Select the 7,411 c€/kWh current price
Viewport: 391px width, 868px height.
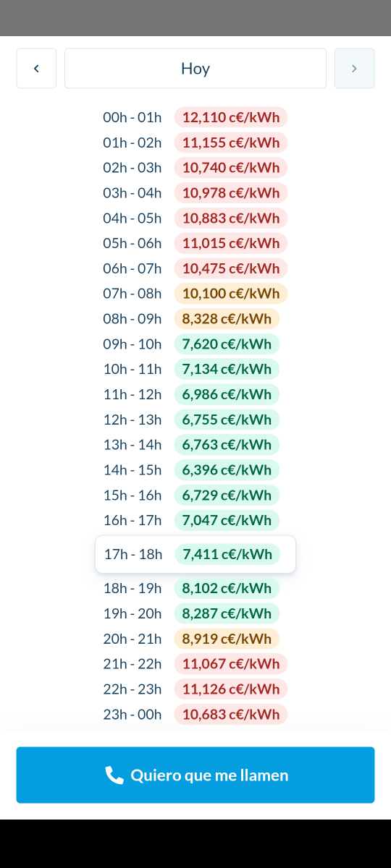227,554
